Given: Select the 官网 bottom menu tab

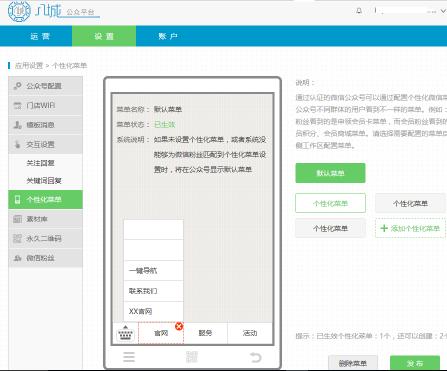Looking at the screenshot, I should 161,333.
